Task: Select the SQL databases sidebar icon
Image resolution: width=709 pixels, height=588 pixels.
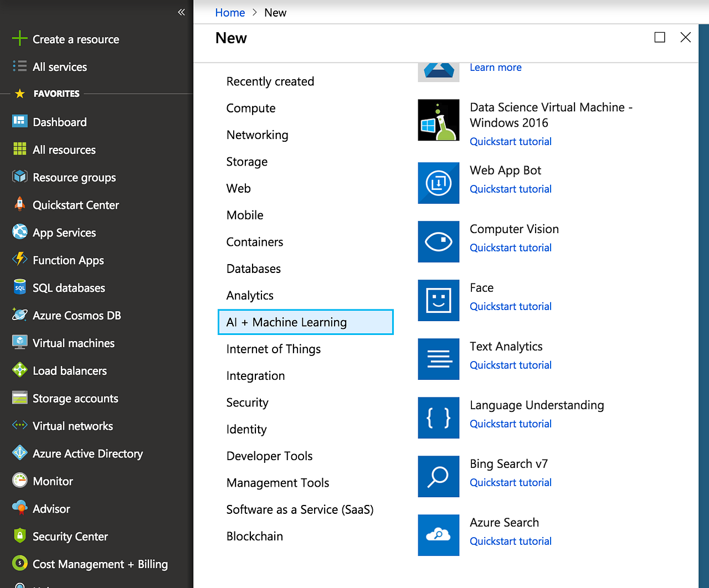Action: click(19, 287)
